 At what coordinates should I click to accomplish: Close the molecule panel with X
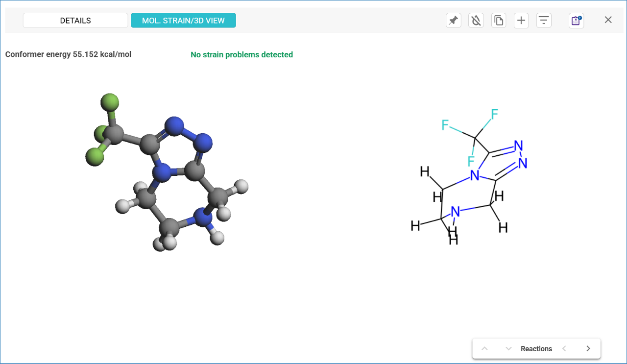[x=608, y=20]
